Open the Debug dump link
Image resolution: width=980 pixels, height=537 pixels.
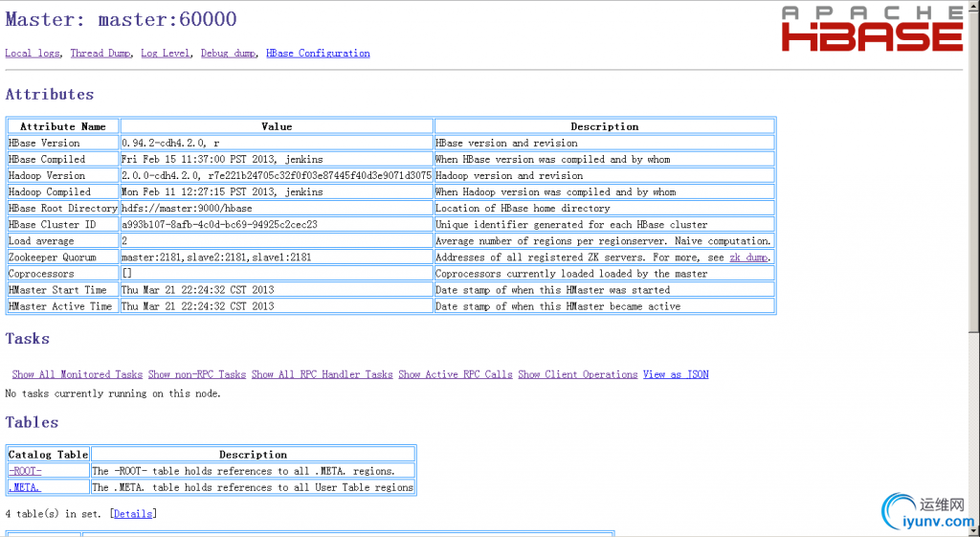click(228, 54)
